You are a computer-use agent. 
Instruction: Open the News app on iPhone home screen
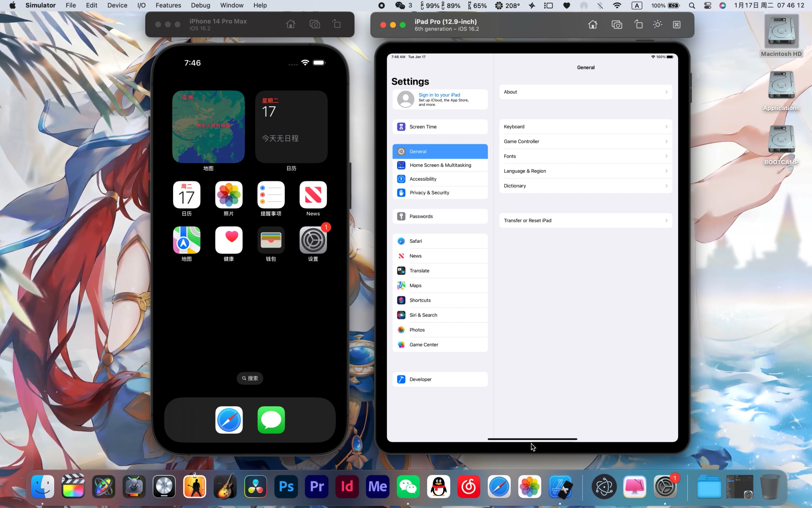tap(313, 195)
